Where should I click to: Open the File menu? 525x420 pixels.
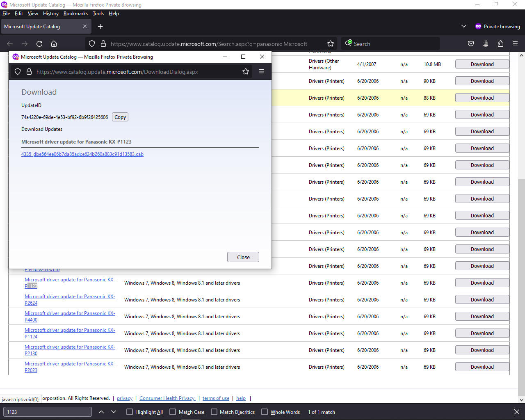[x=6, y=14]
